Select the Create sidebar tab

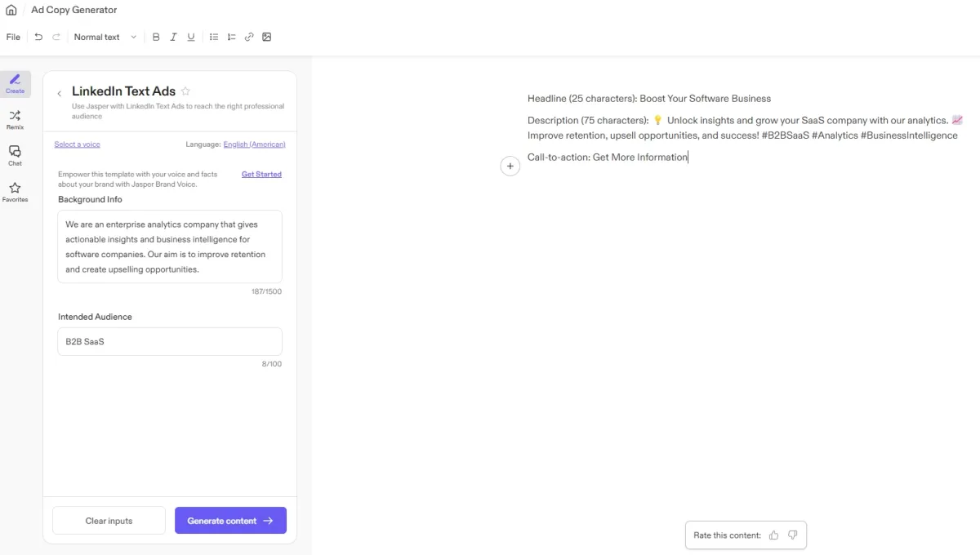pos(15,84)
